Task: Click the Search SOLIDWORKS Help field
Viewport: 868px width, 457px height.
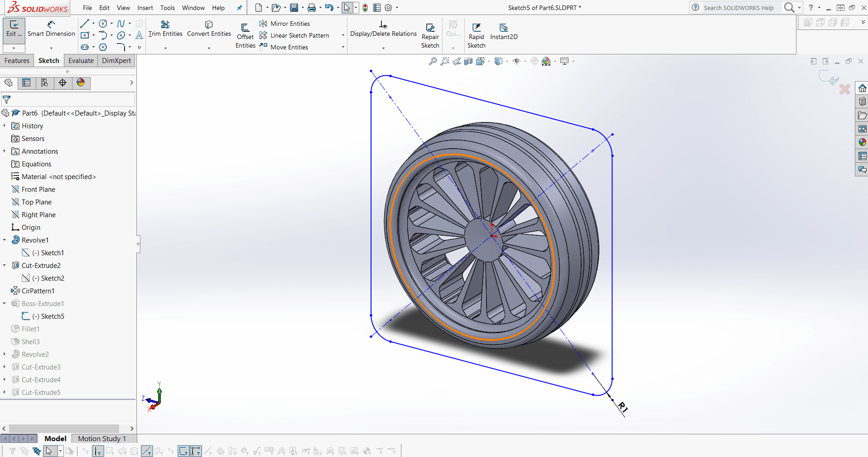Action: pyautogui.click(x=739, y=8)
